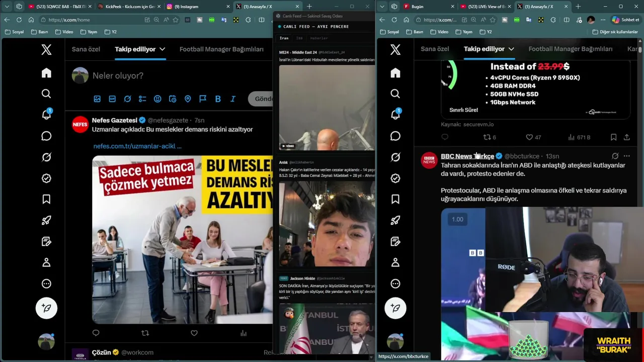Click the 1.00 playback speed badge
The width and height of the screenshot is (644, 362).
(x=457, y=219)
